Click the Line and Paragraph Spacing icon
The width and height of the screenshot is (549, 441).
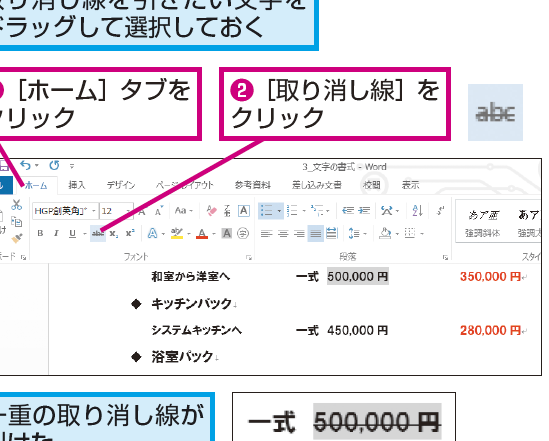tap(354, 233)
